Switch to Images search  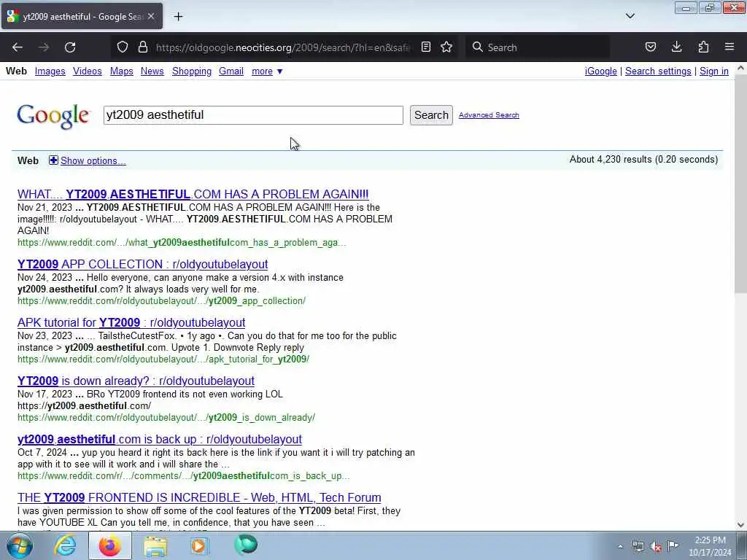click(50, 71)
